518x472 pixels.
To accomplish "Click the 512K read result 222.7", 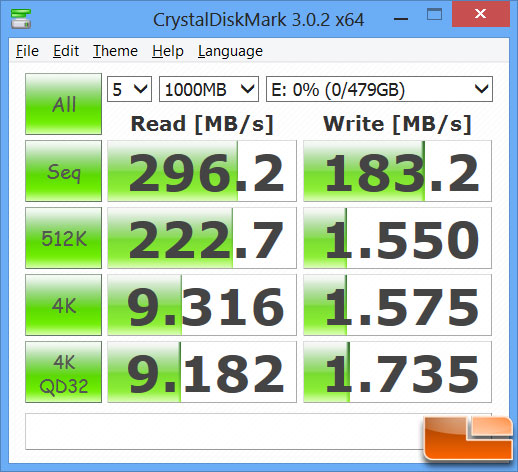I will point(202,238).
